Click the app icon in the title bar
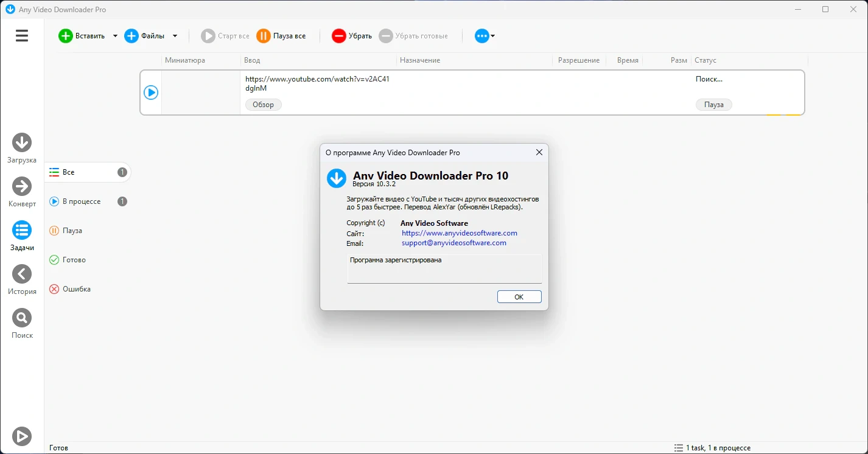The height and width of the screenshot is (454, 868). pos(10,9)
